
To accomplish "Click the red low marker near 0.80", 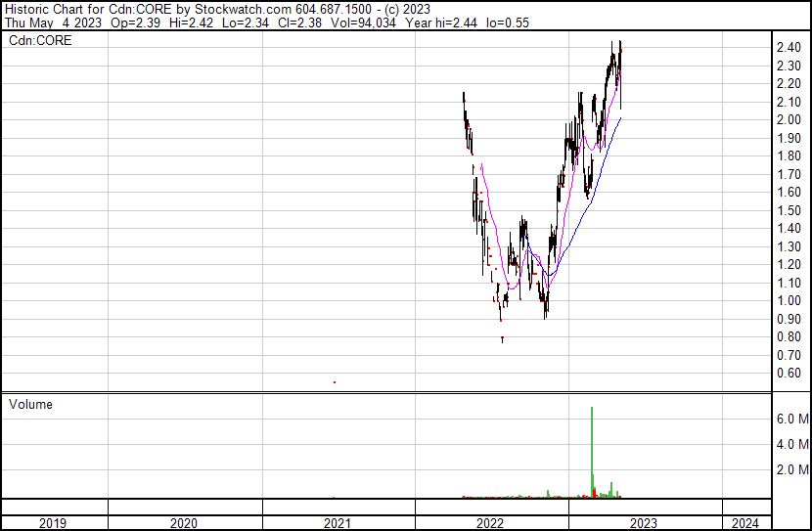I will (503, 339).
